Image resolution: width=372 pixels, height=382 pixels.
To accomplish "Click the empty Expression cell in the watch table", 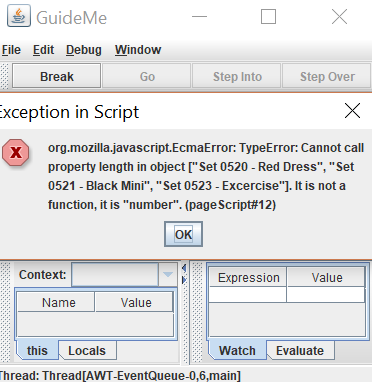I will pyautogui.click(x=248, y=295).
